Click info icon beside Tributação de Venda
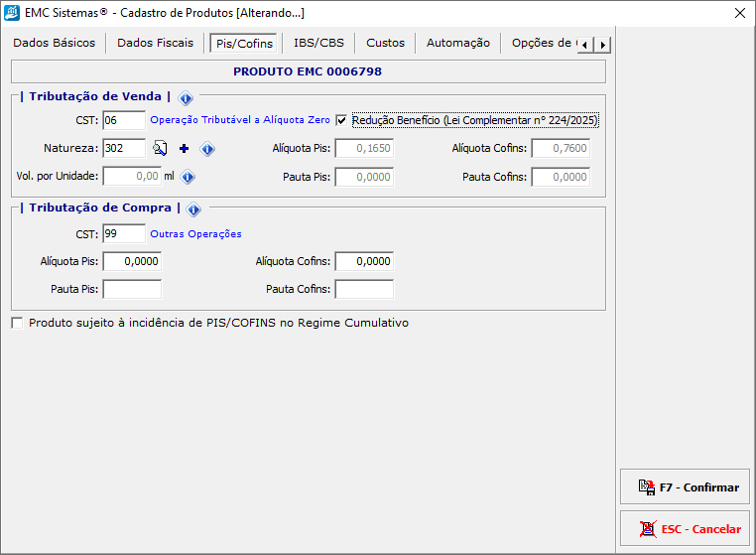This screenshot has width=756, height=555. [186, 97]
